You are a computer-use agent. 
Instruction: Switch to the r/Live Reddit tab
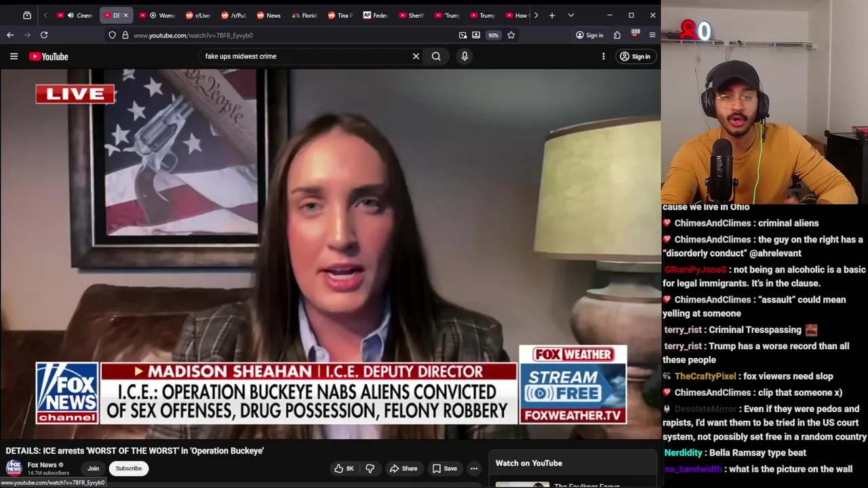[x=198, y=15]
